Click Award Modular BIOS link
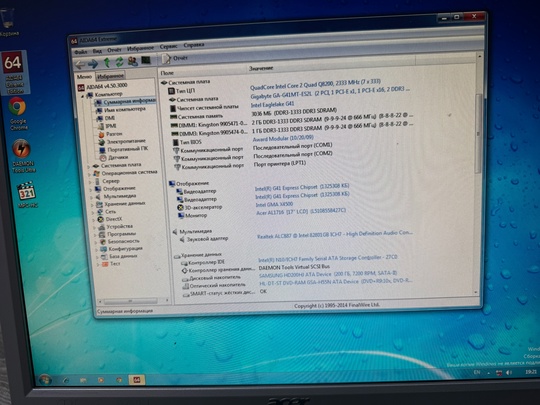This screenshot has height=405, width=540. click(283, 138)
